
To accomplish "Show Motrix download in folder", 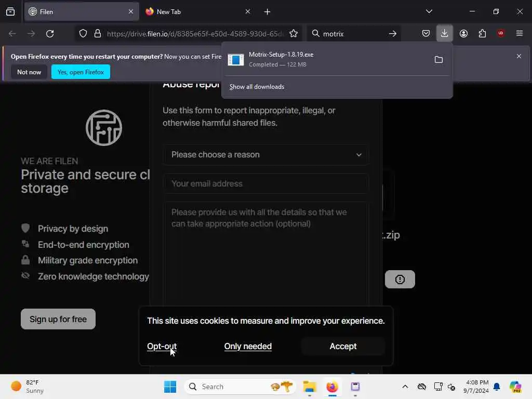I will [x=438, y=59].
